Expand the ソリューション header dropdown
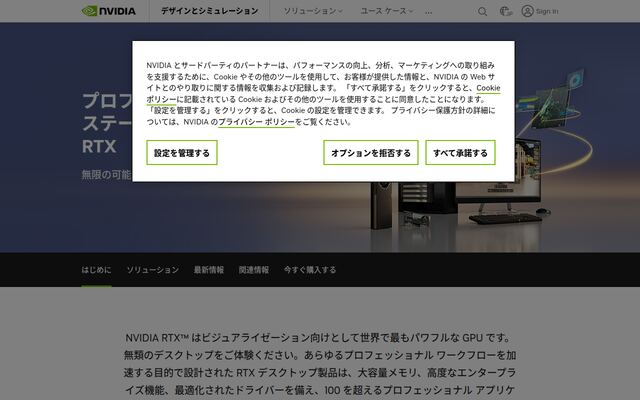 [x=313, y=11]
